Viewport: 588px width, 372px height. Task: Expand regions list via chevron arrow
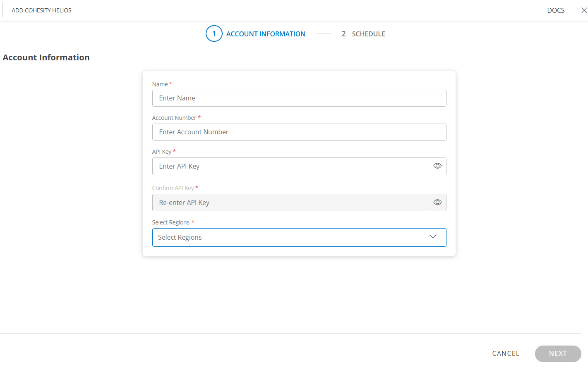(433, 236)
